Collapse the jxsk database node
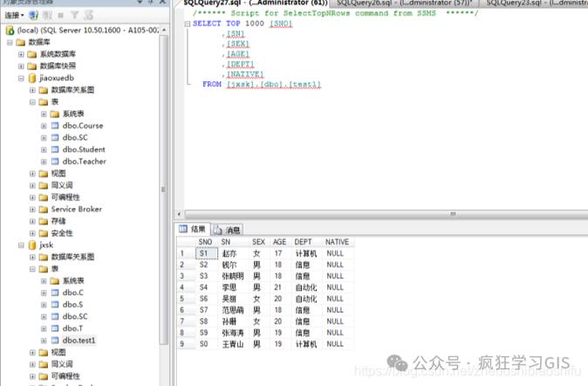The height and width of the screenshot is (386, 588). (21, 245)
